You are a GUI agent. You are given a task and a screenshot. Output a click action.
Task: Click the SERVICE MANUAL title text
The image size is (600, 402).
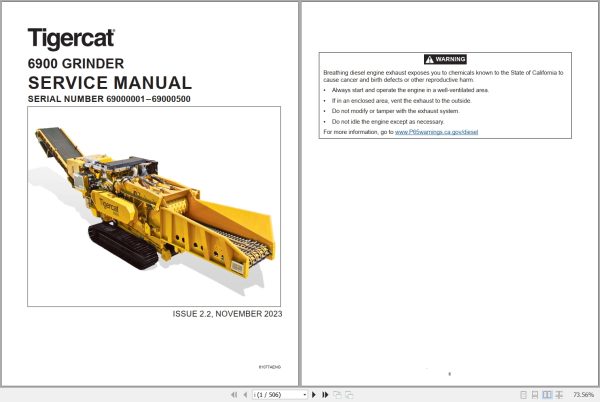point(110,83)
